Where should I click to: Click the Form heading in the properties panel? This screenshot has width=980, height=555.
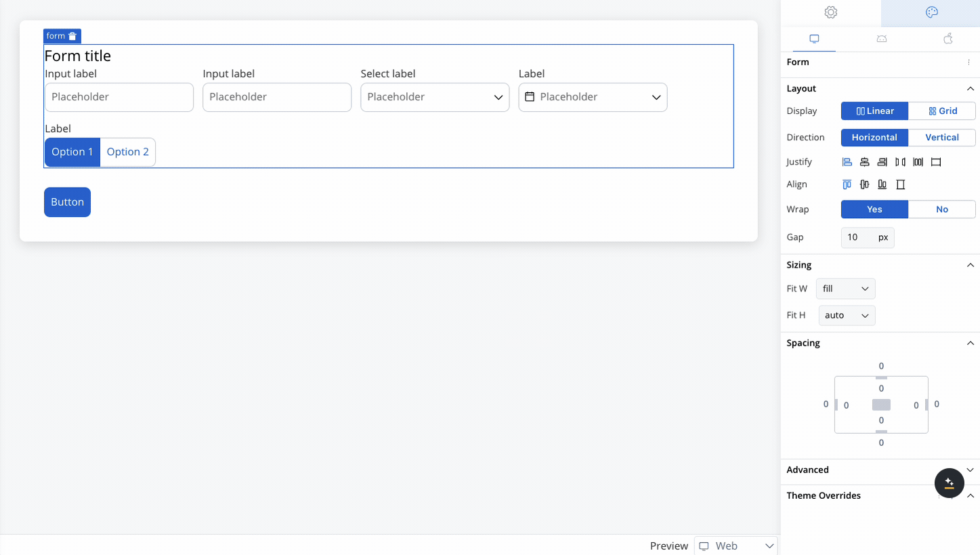(x=798, y=62)
